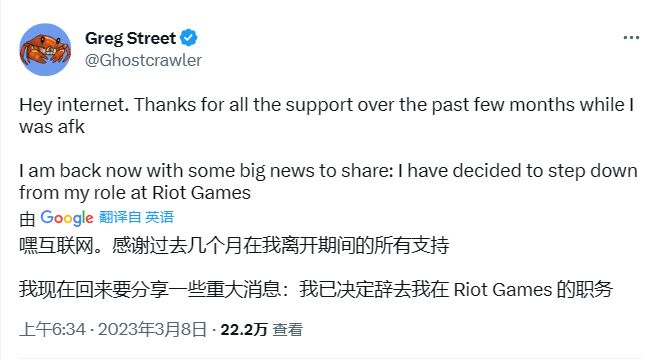Click the blue verified checkmark badge
Screen dimensions: 659x360
189,38
